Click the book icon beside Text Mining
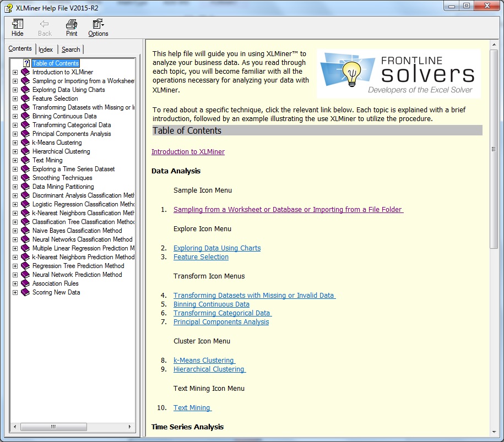504x442 pixels. (x=25, y=160)
